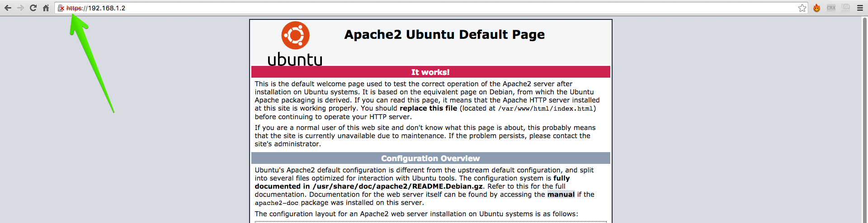Click the CRX extension icon
Viewport: 868px width, 223px height.
pyautogui.click(x=831, y=8)
